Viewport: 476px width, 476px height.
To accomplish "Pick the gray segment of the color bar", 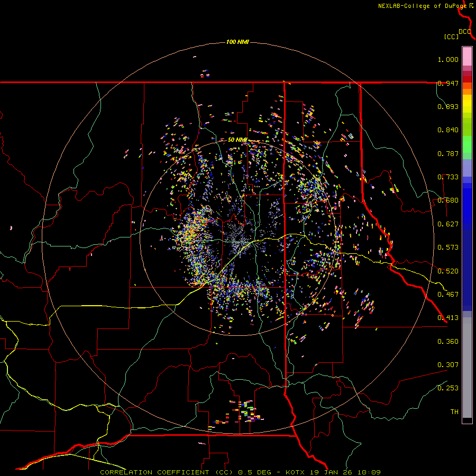I will pos(467,368).
